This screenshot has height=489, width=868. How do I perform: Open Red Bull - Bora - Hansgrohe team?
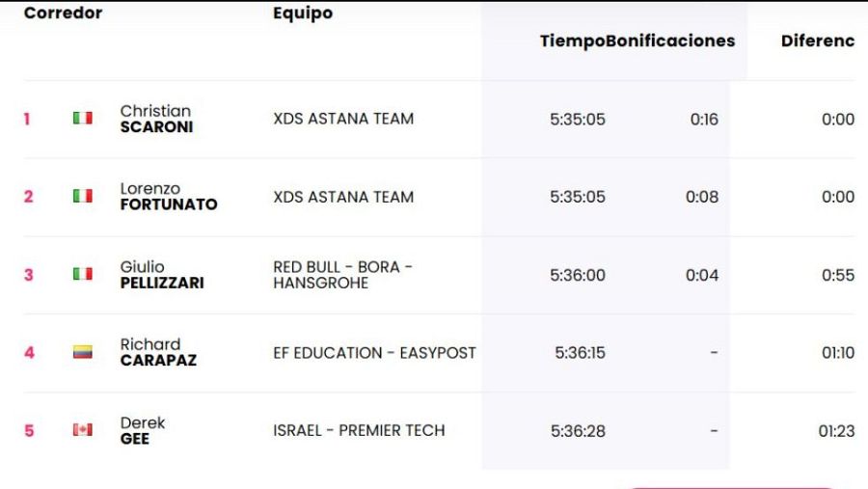[x=342, y=274]
